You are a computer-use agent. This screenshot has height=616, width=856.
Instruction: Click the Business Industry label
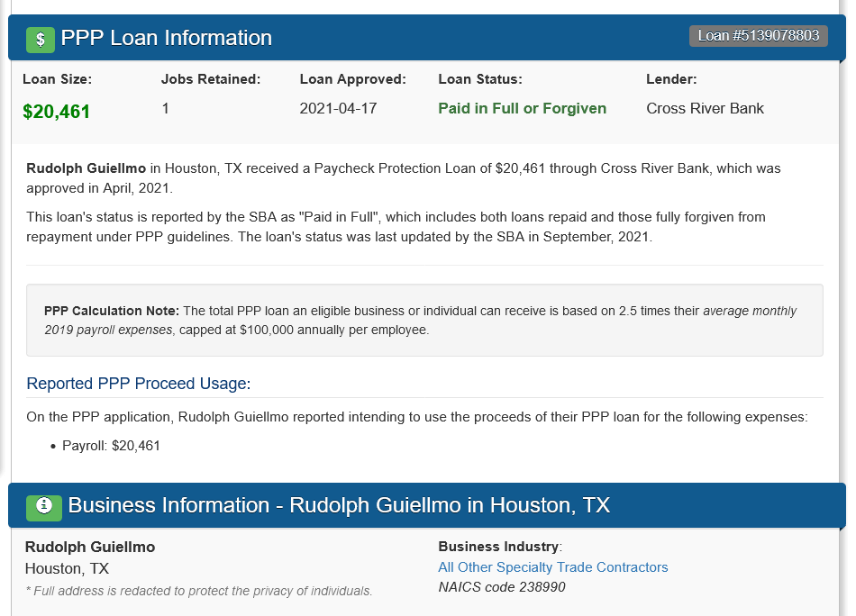click(499, 547)
